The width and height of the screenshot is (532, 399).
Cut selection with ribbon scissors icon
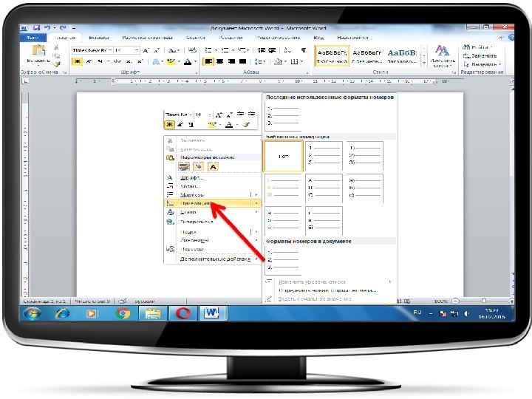pyautogui.click(x=56, y=47)
